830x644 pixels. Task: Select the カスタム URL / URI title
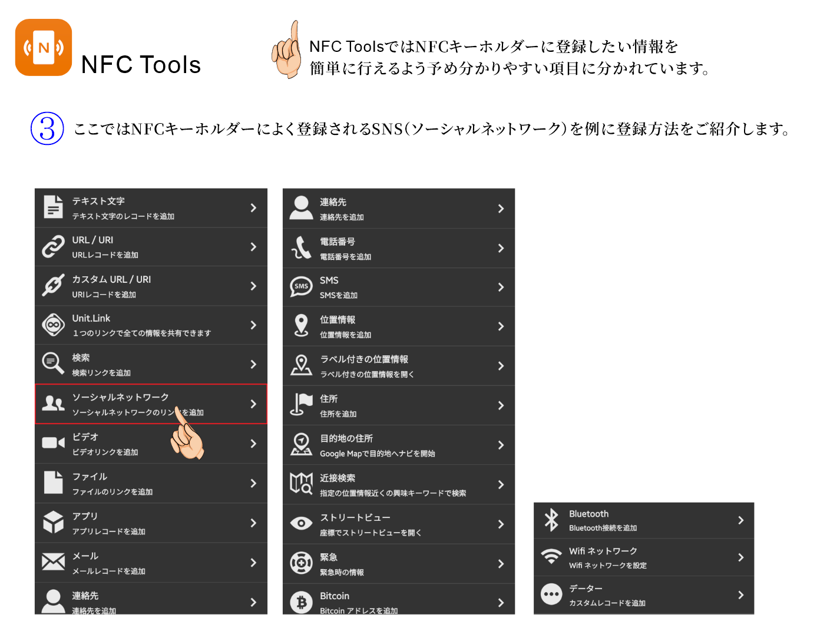(111, 279)
